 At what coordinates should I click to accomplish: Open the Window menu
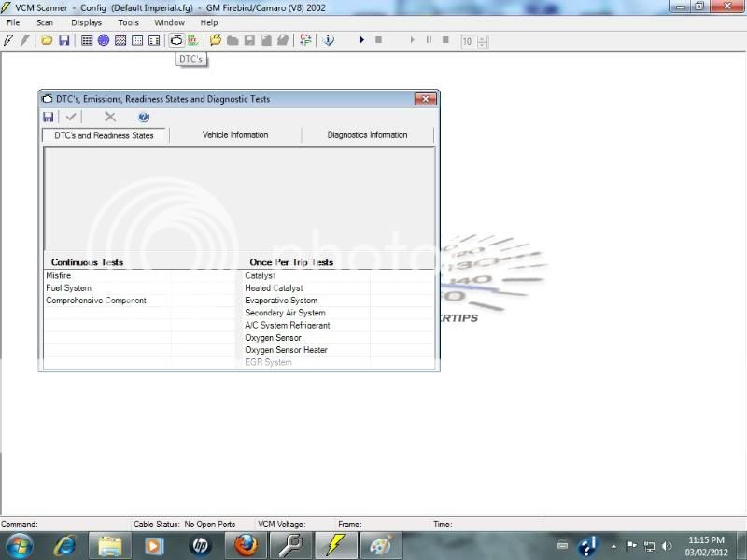(x=169, y=22)
